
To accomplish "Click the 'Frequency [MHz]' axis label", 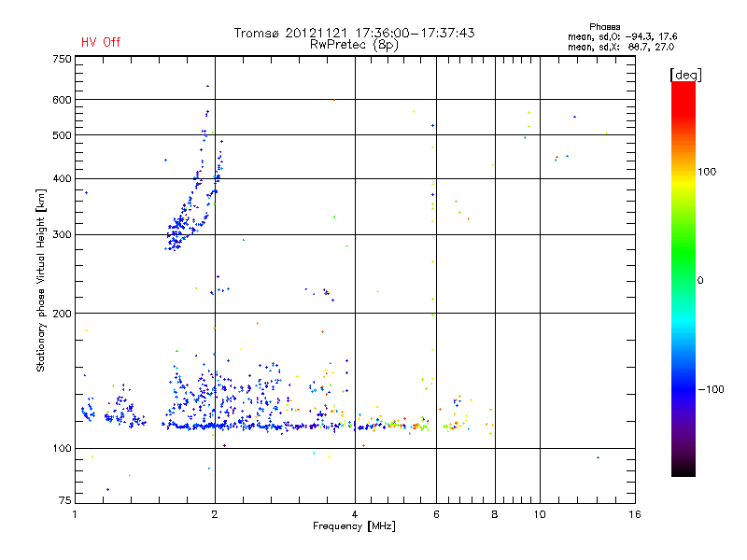I will (354, 526).
